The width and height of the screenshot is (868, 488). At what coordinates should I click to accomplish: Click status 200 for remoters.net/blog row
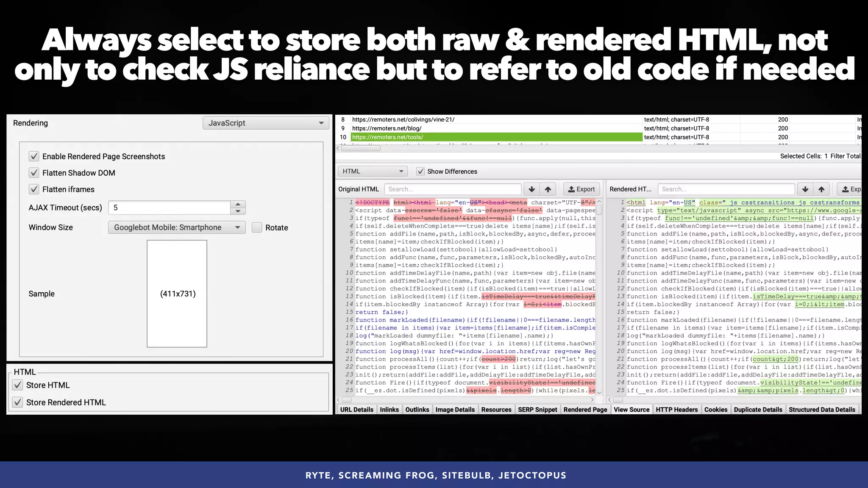pyautogui.click(x=783, y=128)
